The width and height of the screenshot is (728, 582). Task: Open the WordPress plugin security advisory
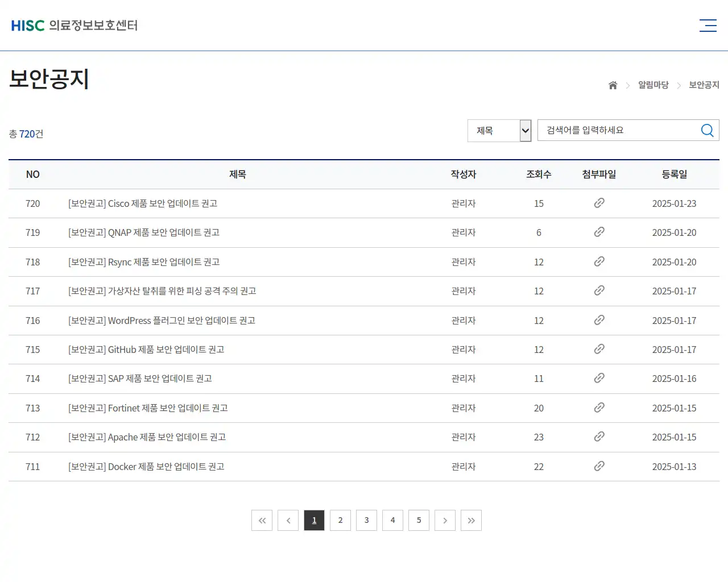point(161,320)
